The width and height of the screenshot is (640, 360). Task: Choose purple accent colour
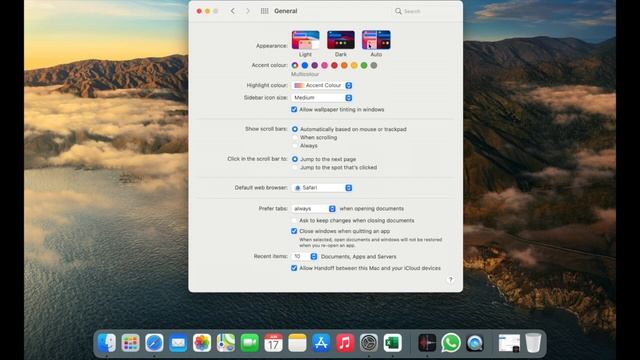[x=315, y=65]
